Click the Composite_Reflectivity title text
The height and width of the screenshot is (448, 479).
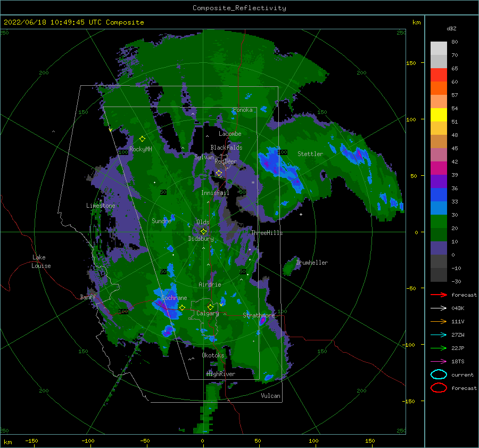240,8
